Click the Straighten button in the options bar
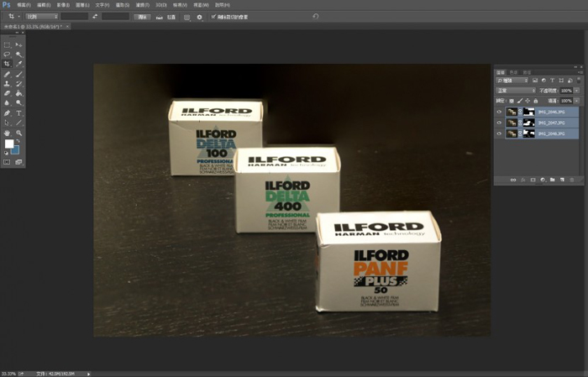The image size is (588, 377). [x=167, y=18]
